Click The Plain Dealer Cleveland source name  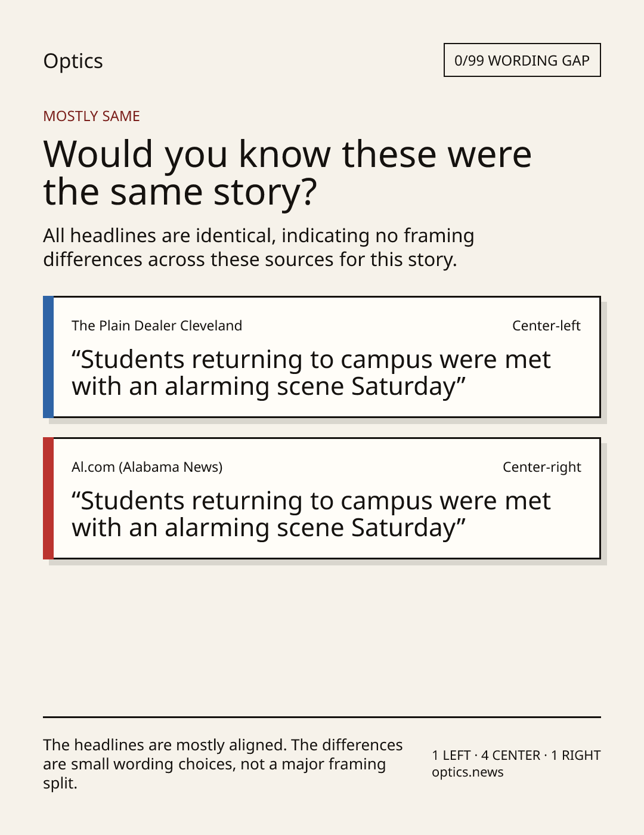pyautogui.click(x=157, y=326)
